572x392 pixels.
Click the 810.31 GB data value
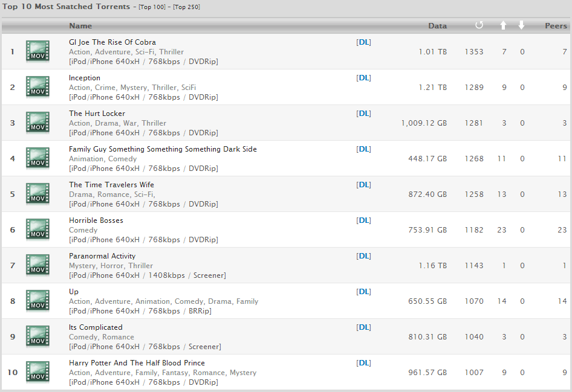click(427, 338)
